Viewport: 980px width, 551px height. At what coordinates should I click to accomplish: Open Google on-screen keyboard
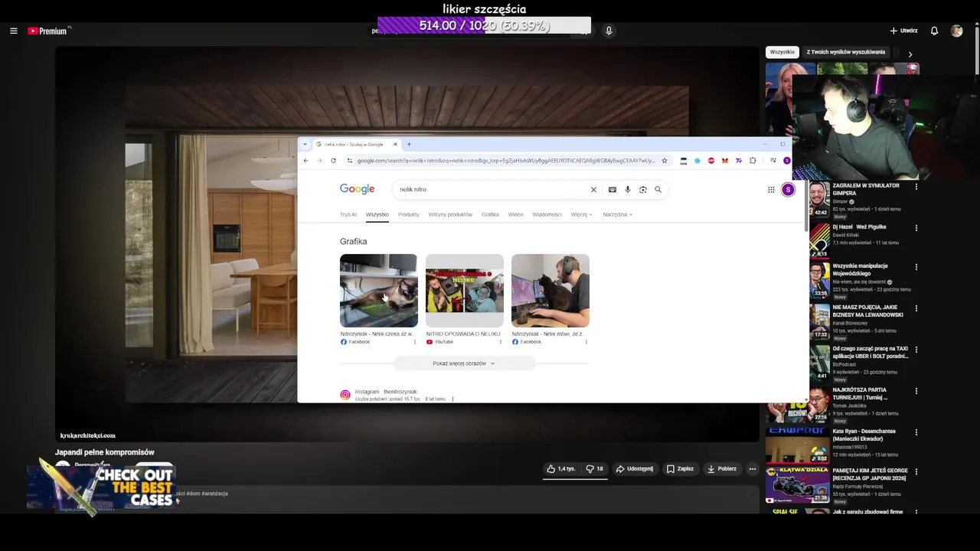pyautogui.click(x=612, y=190)
